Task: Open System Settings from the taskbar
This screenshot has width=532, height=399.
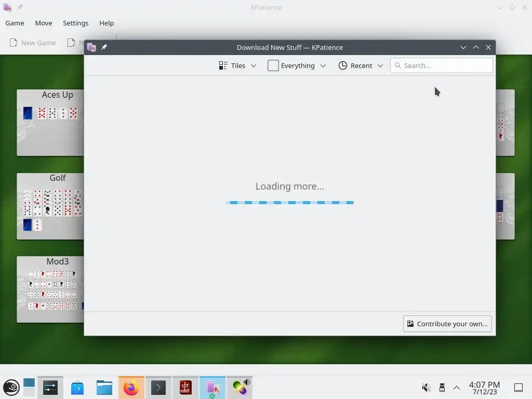Action: pyautogui.click(x=50, y=388)
